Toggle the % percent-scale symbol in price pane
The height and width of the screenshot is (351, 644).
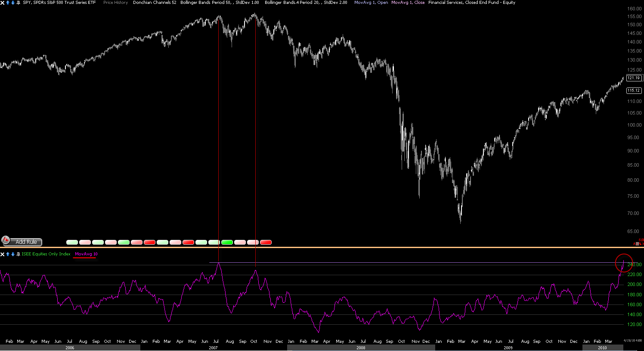(641, 244)
